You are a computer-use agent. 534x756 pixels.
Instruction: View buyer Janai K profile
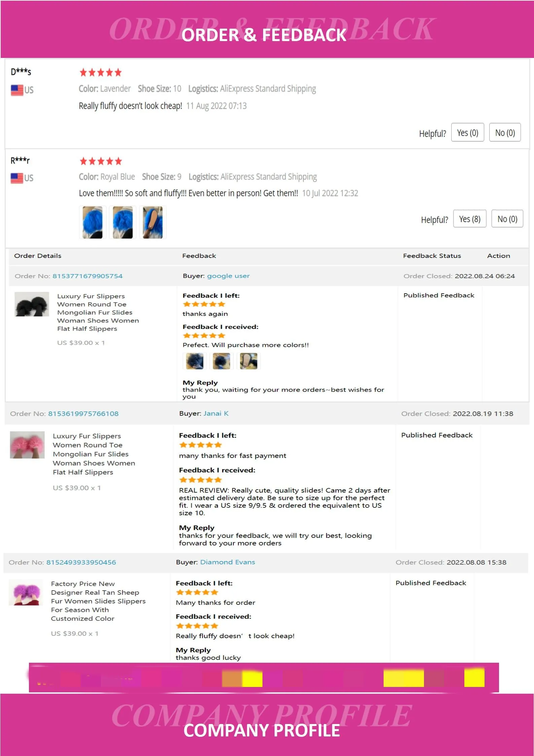pyautogui.click(x=216, y=414)
